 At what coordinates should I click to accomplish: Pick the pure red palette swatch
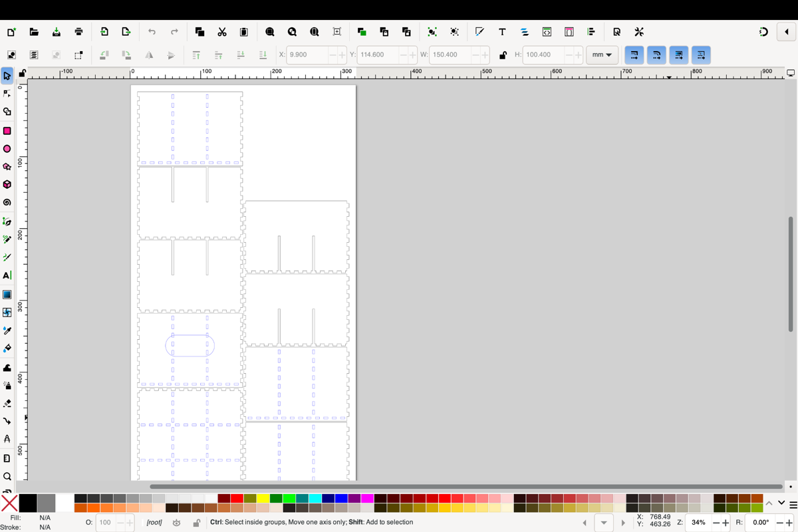click(237, 498)
